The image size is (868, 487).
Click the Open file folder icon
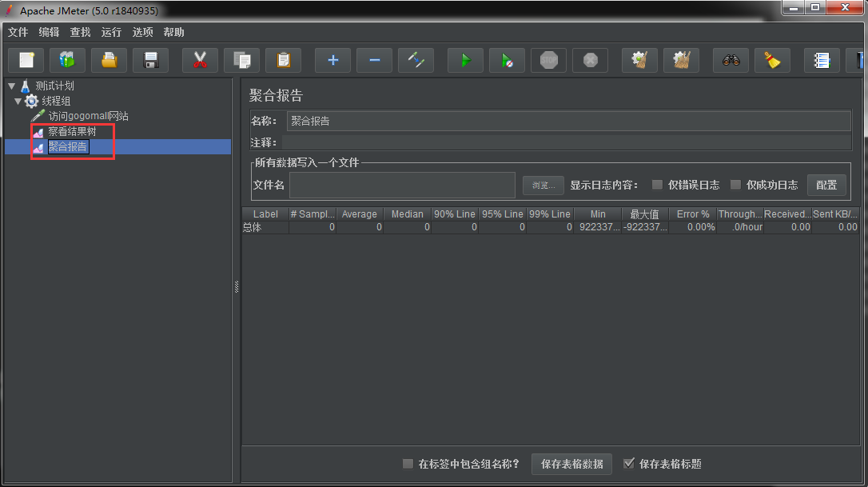pyautogui.click(x=109, y=60)
